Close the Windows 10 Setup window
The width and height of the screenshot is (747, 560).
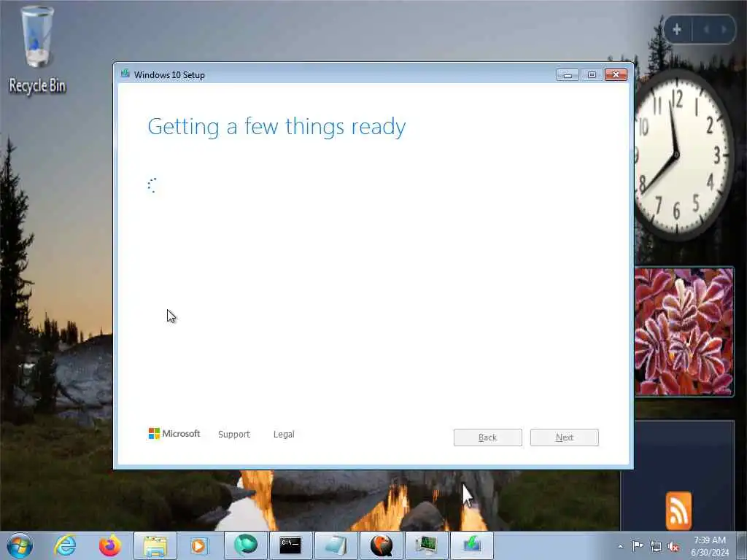(616, 75)
